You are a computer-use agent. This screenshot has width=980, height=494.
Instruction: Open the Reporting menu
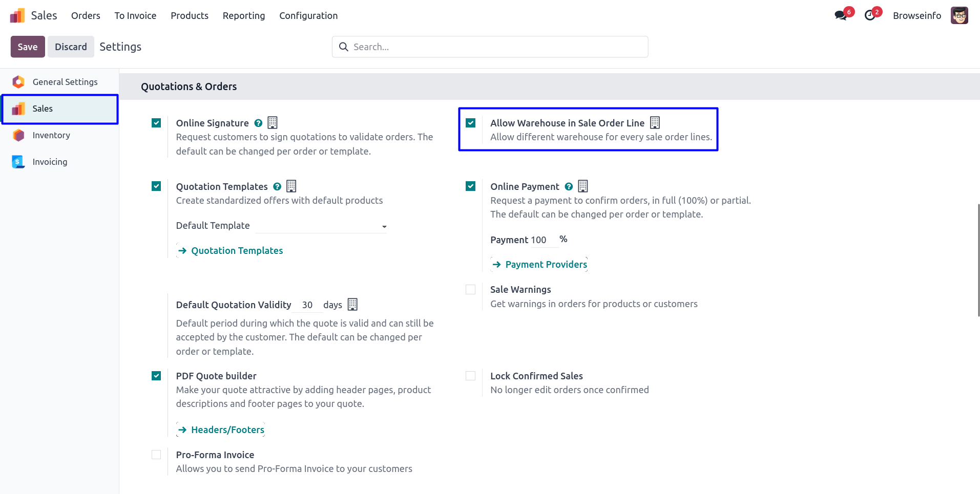coord(244,16)
